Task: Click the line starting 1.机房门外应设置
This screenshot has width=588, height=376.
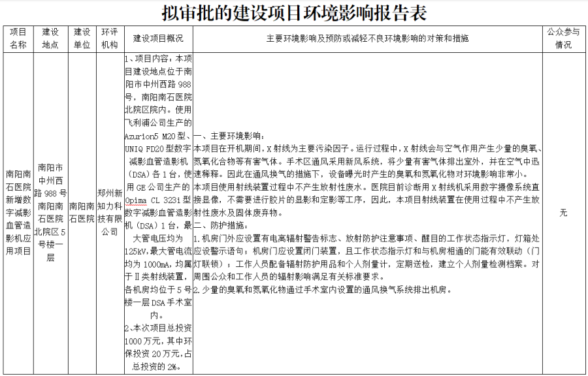Action: click(x=367, y=238)
